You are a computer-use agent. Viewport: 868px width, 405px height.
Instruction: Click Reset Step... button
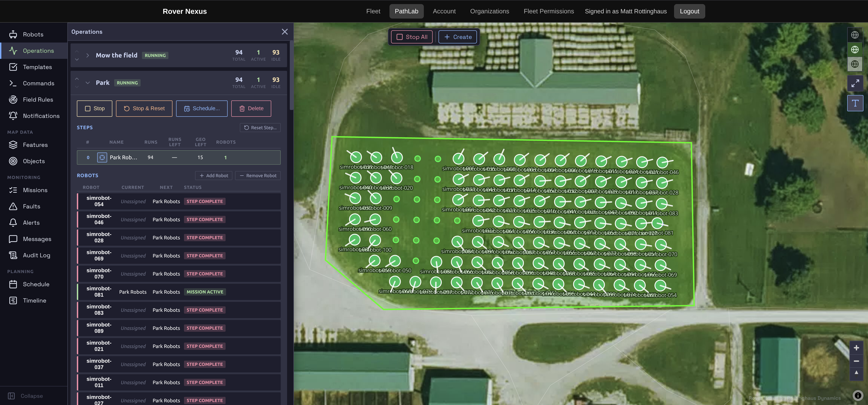[260, 127]
